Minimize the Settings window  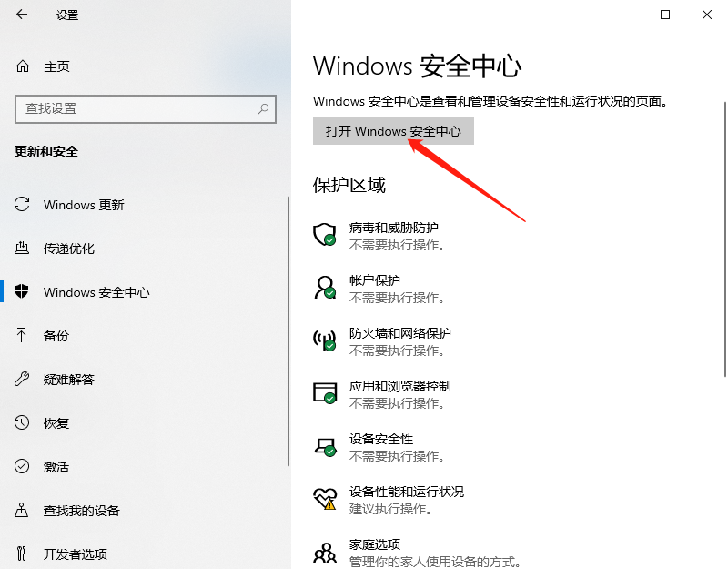(623, 15)
